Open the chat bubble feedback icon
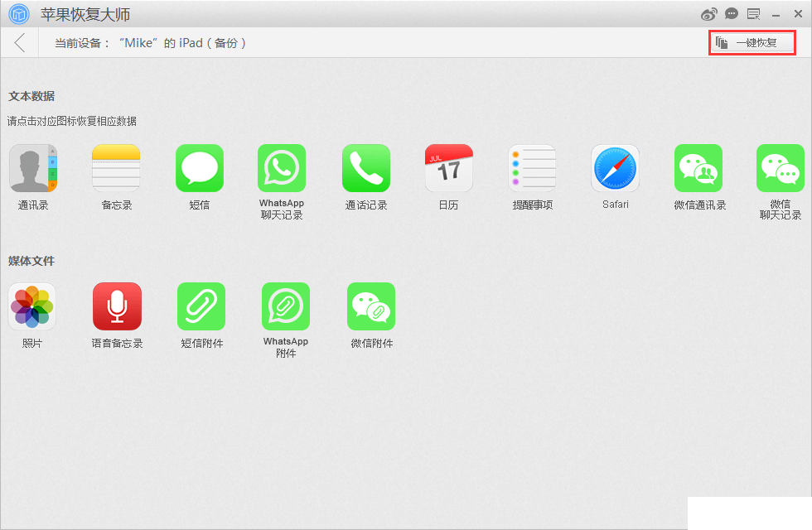The width and height of the screenshot is (812, 530). 731,14
